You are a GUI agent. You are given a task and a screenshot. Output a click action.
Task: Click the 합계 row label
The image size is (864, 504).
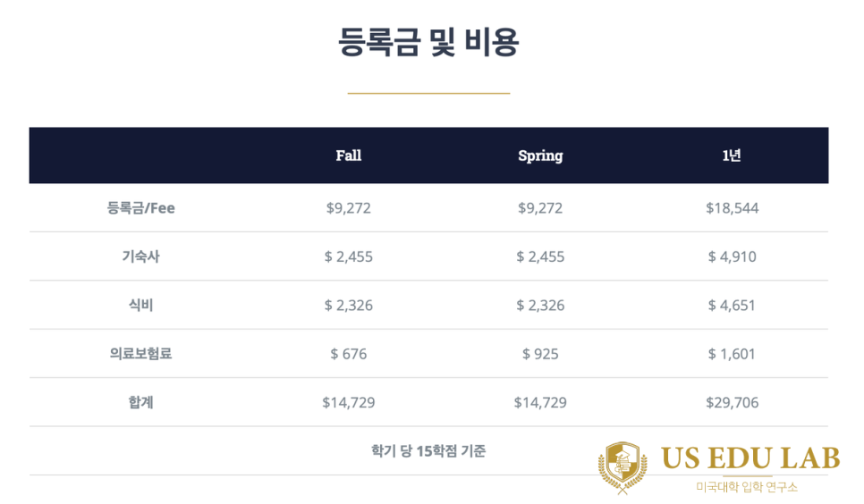(140, 402)
